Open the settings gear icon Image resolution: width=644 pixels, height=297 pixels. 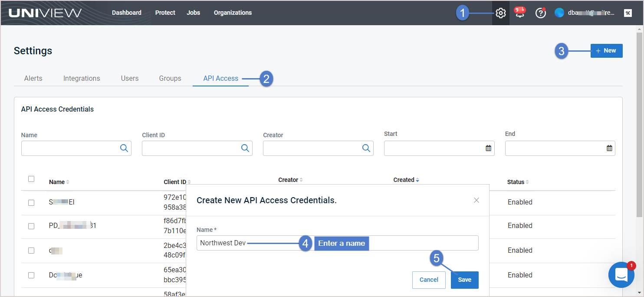500,13
